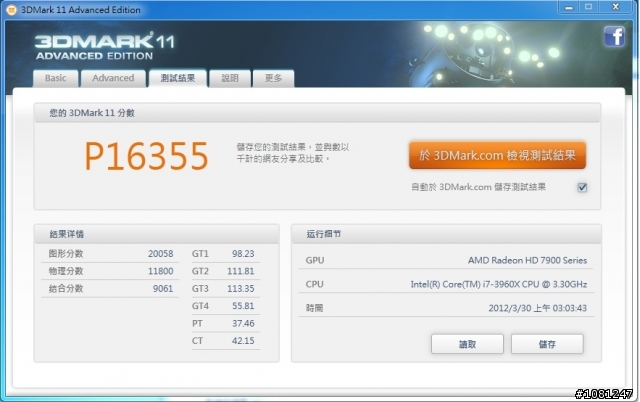Switch to the Basic tab

(x=56, y=78)
